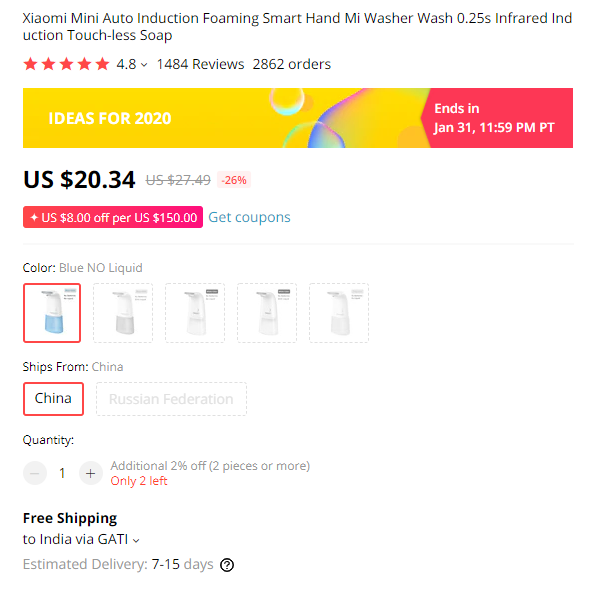Select the Blue NO Liquid color thumbnail

point(52,312)
